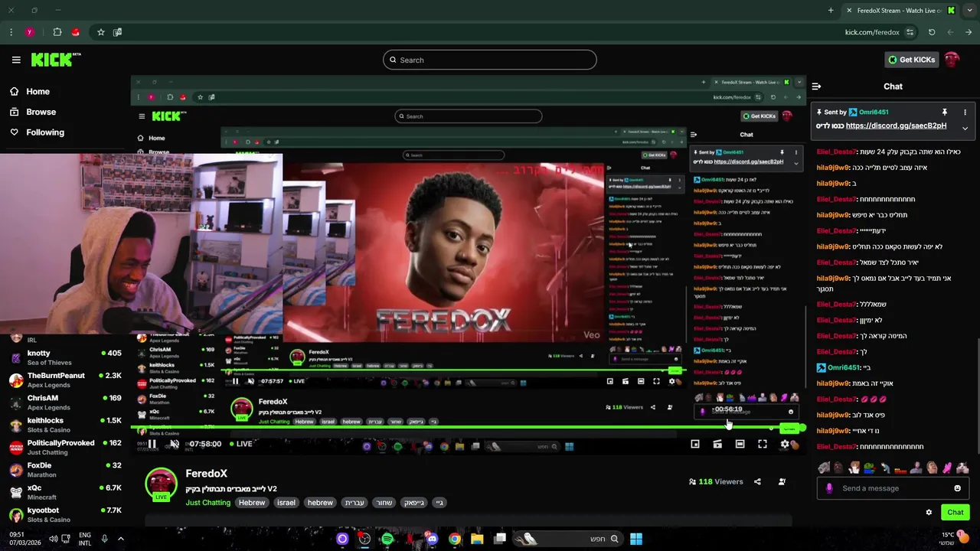Open player settings gear
Screen dimensions: 980x551
coord(785,444)
